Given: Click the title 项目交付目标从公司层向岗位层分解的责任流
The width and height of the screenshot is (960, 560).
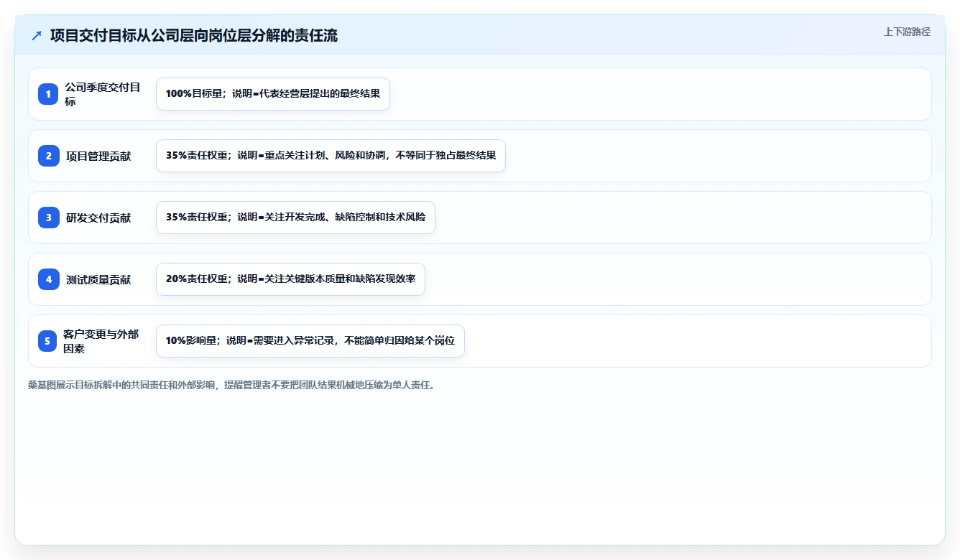Looking at the screenshot, I should tap(194, 36).
